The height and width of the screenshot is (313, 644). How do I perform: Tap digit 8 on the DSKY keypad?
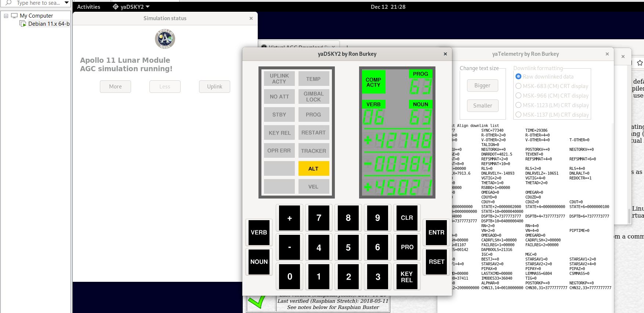click(348, 218)
